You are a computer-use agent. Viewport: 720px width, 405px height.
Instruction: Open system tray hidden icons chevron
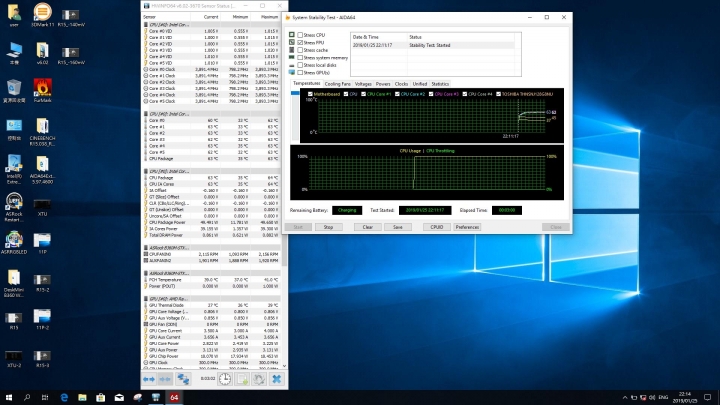point(624,398)
